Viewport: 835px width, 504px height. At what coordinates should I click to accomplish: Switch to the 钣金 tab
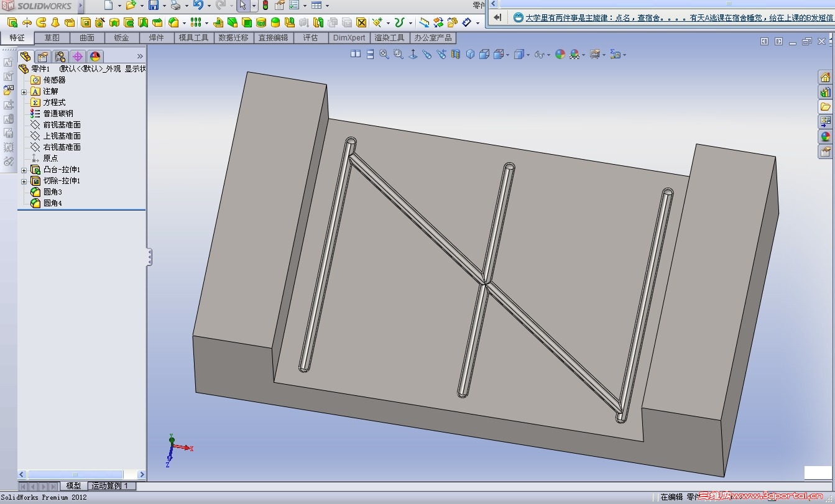pos(122,38)
